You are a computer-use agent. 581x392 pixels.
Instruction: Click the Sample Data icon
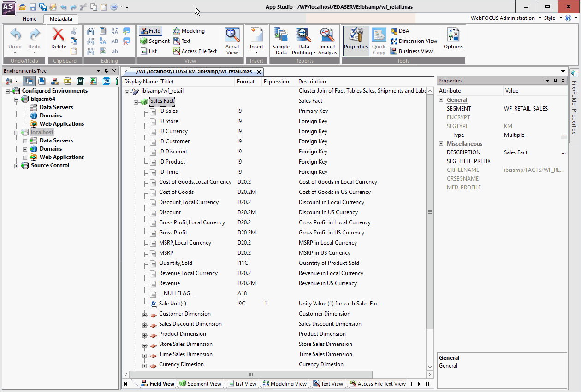[281, 41]
